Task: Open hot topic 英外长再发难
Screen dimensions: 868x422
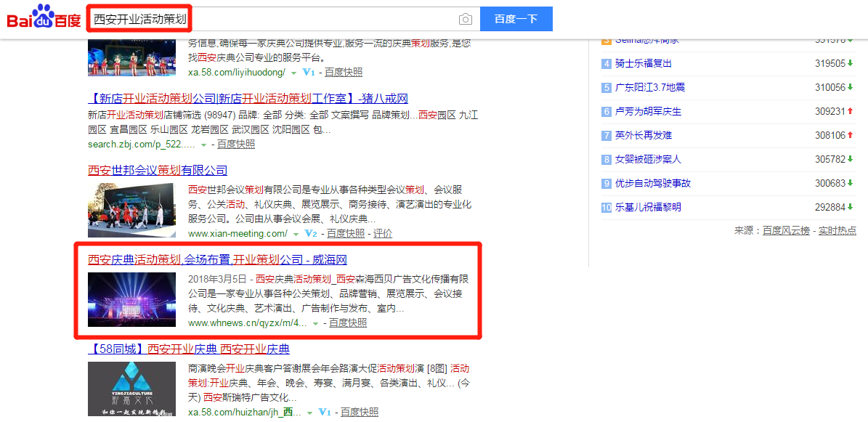Action: [x=644, y=135]
